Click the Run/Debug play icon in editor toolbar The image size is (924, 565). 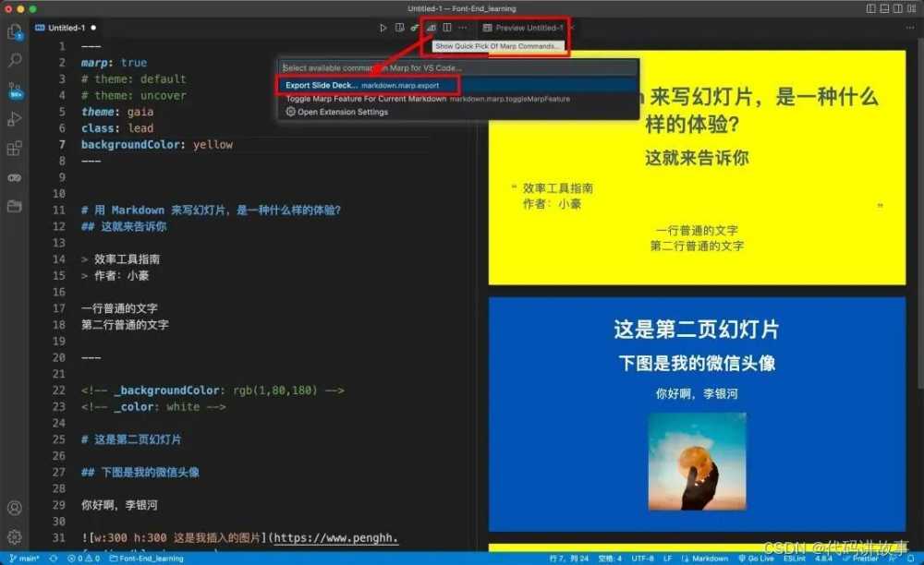tap(383, 28)
